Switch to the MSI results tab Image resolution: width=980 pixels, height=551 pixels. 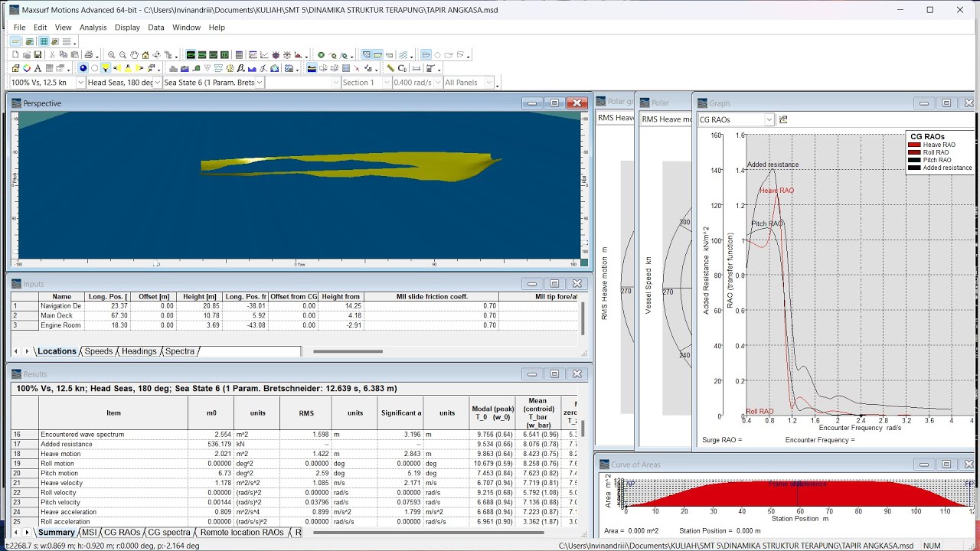pos(90,532)
